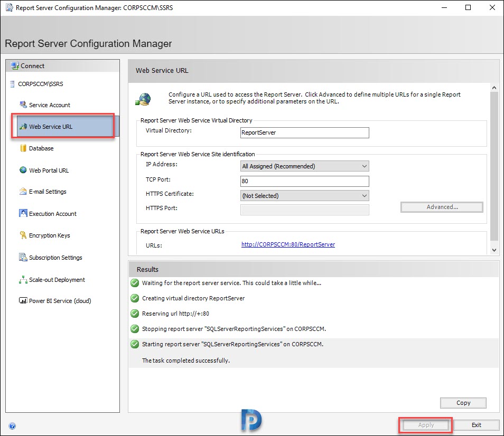Click the Advanced... button

tap(442, 207)
